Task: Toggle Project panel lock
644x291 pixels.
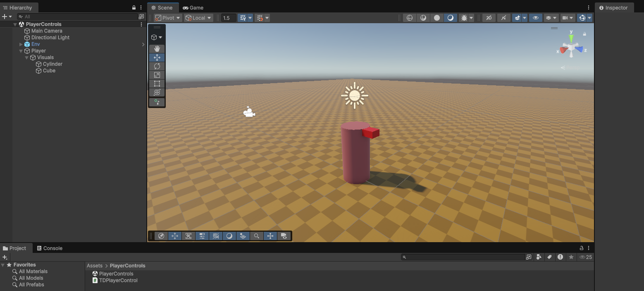Action: (x=581, y=248)
